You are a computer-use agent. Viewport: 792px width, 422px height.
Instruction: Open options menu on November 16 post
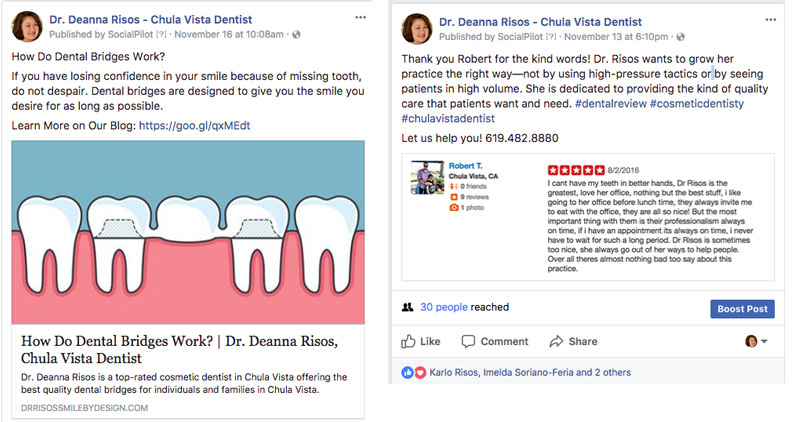(x=360, y=18)
